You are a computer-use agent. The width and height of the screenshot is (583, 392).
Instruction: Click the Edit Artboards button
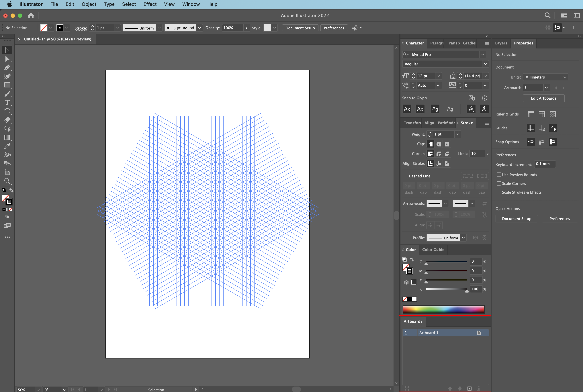click(x=543, y=98)
